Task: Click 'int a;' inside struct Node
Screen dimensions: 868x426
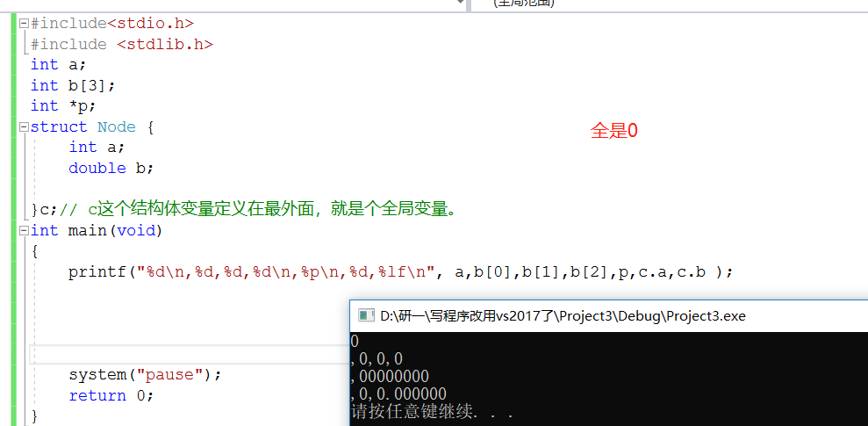Action: (x=97, y=148)
